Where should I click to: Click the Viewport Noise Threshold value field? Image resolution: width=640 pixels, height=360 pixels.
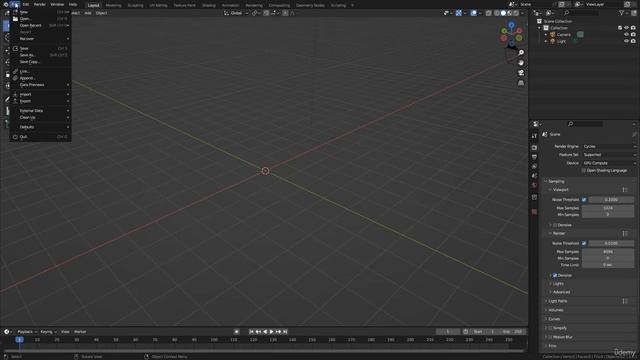point(611,200)
